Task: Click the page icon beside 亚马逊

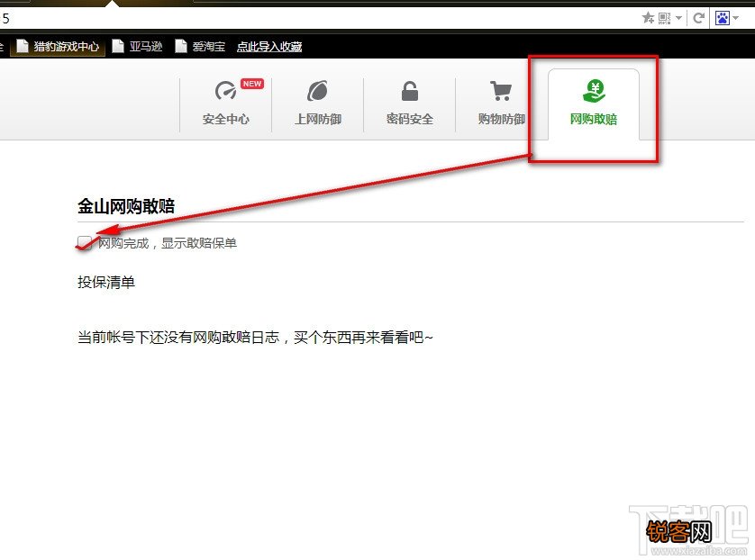Action: click(118, 46)
